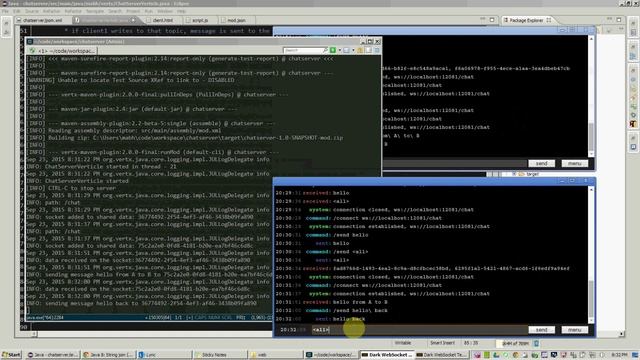The height and width of the screenshot is (360, 640).
Task: Click 'ChatServerVerticle started' console line
Action: [x=78, y=181]
